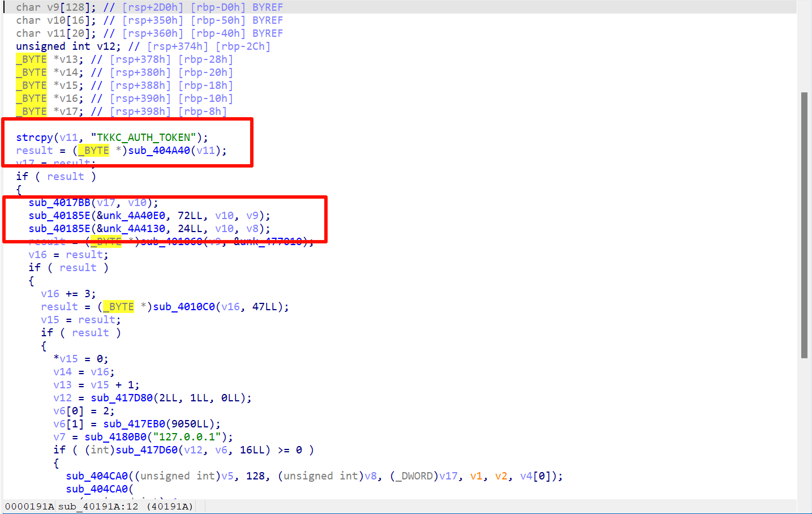Select the "TKKC_AUTH_TOKEN" string literal
Viewport: 812px width, 514px height.
pos(144,138)
